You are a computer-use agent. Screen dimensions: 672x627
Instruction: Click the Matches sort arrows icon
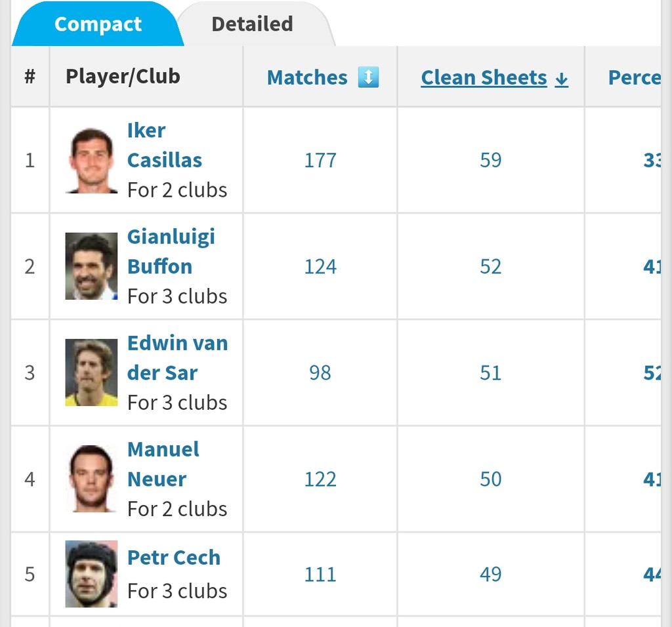pos(368,77)
